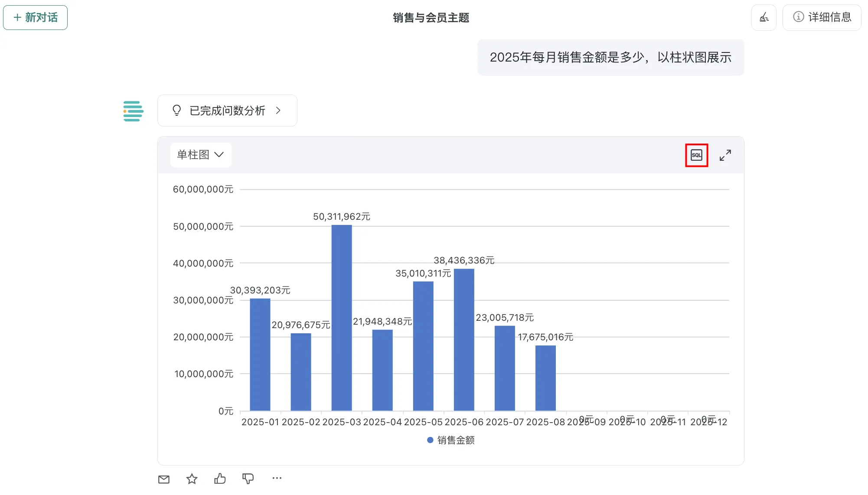Image resolution: width=868 pixels, height=495 pixels.
Task: Toggle the star to favorite this answer
Action: coord(192,479)
